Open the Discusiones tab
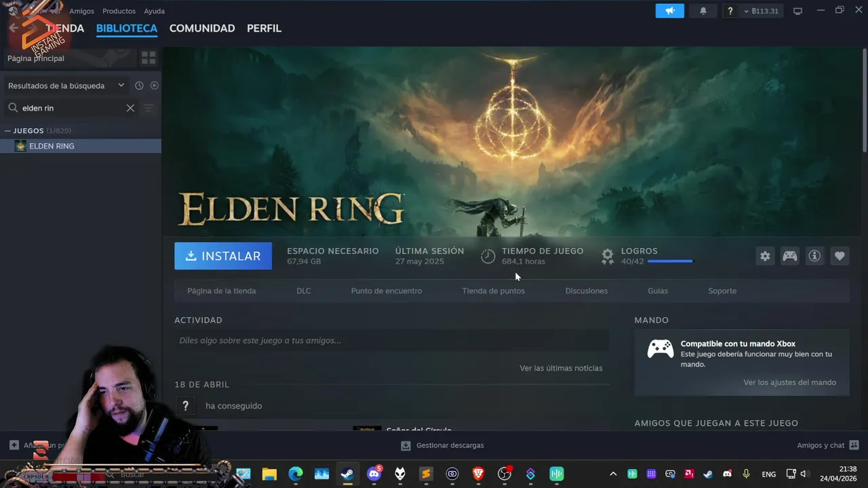The image size is (868, 488). 587,291
